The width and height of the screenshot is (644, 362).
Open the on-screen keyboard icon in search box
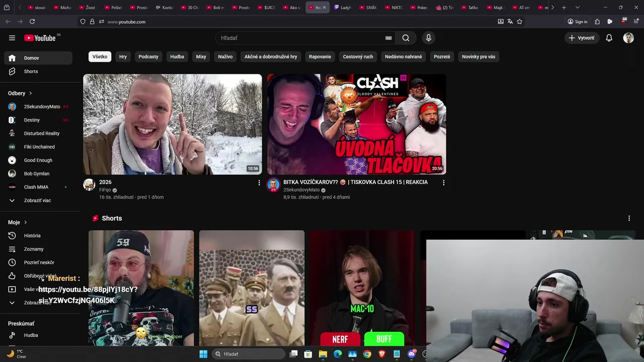pyautogui.click(x=388, y=38)
